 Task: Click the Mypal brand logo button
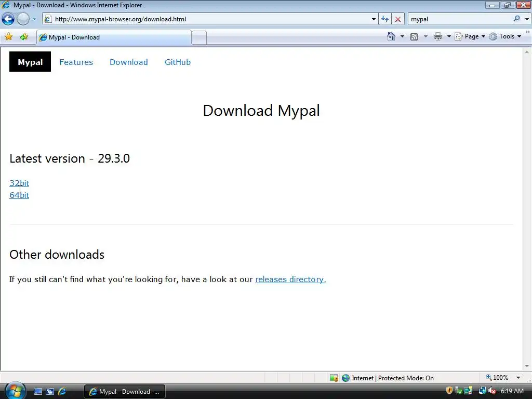pos(30,62)
